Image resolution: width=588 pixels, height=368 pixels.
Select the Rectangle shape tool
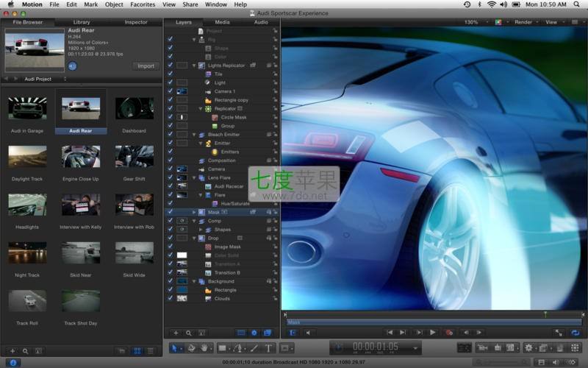click(223, 348)
